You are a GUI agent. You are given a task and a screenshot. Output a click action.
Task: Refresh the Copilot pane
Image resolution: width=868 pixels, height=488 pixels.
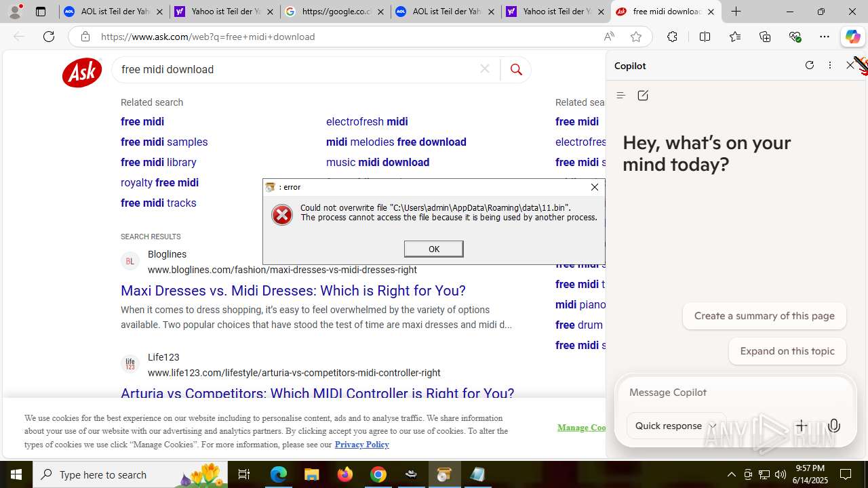point(810,65)
